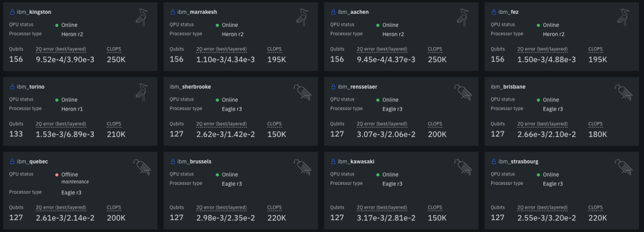
Task: Click the Eagle bird icon on ibm_brisbane card
Action: [x=623, y=92]
